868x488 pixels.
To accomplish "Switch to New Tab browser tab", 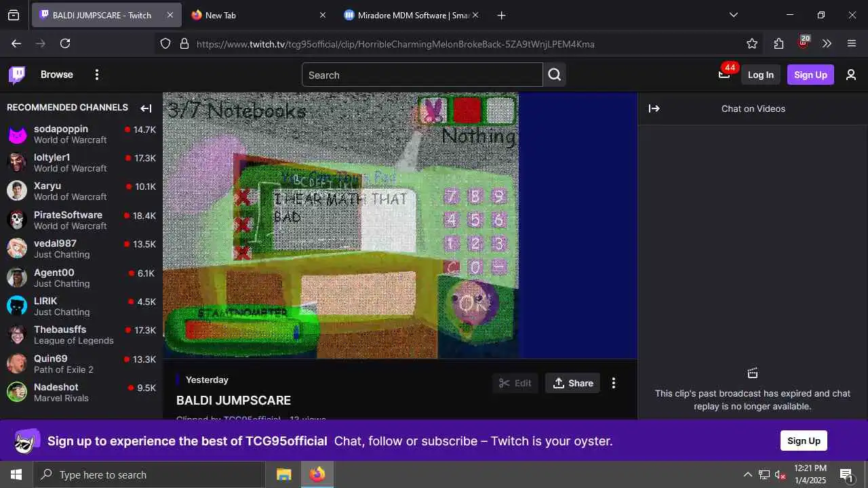I will (x=258, y=15).
